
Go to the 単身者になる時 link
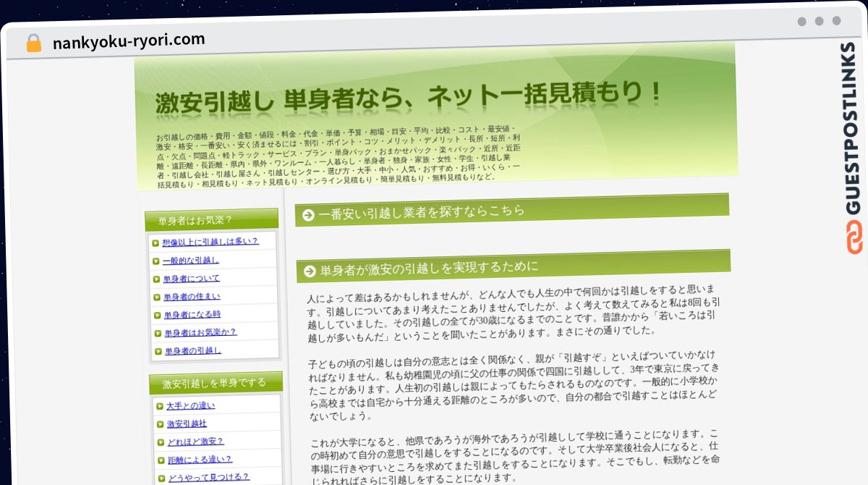click(192, 314)
